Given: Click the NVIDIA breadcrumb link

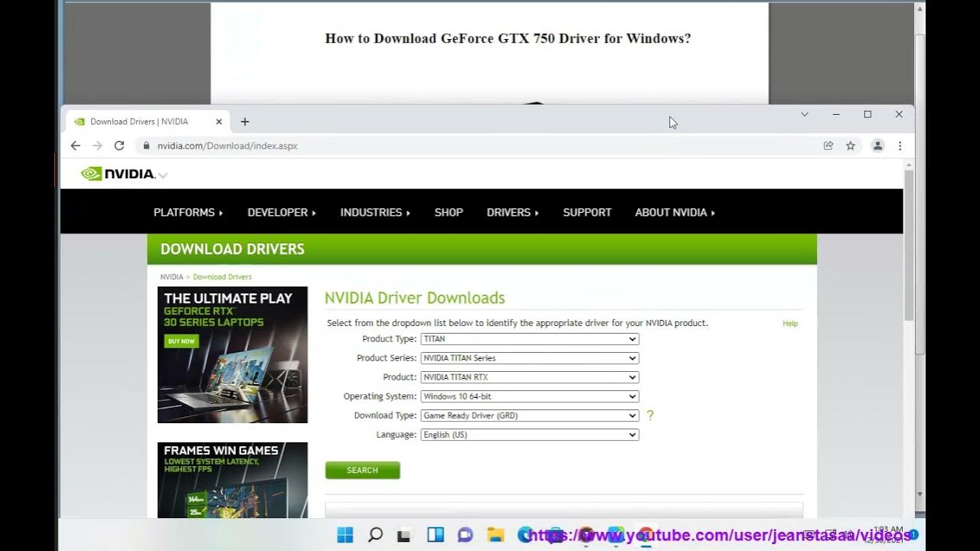Looking at the screenshot, I should [x=171, y=277].
